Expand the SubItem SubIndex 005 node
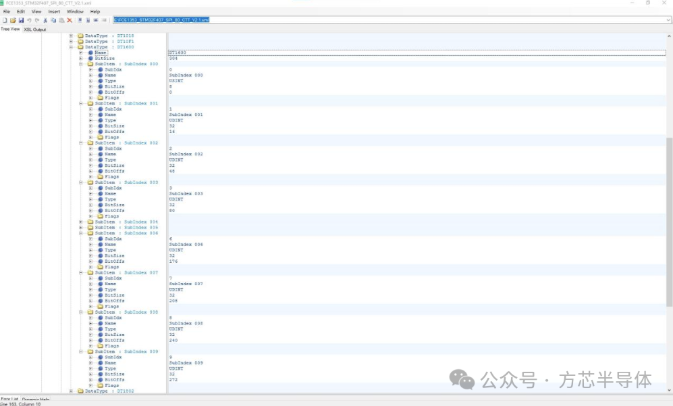The height and width of the screenshot is (406, 673). [81, 227]
